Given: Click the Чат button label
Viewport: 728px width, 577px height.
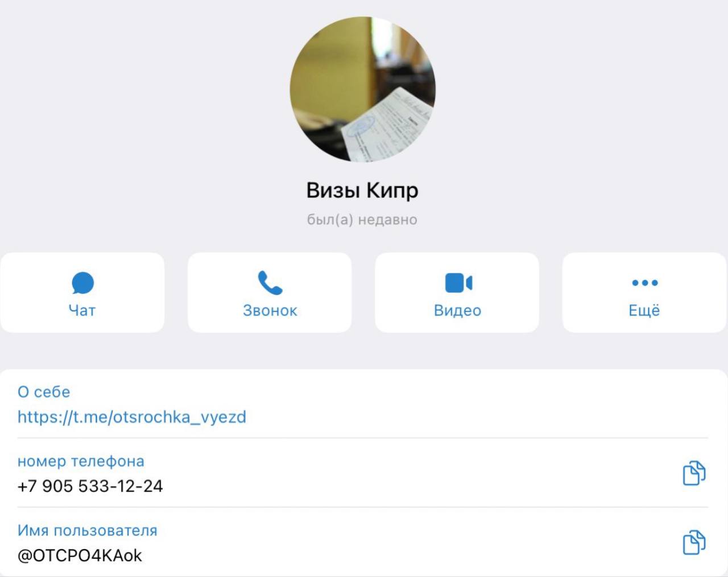Looking at the screenshot, I should pyautogui.click(x=82, y=310).
